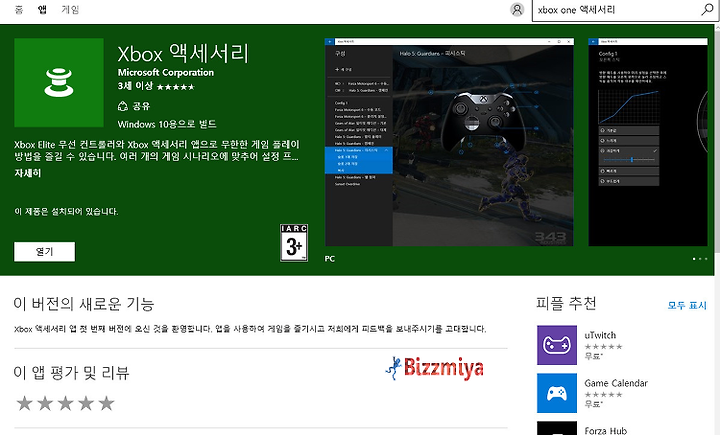Screen dimensions: 720x435
Task: Open the Forza Hub title
Action: click(x=606, y=430)
